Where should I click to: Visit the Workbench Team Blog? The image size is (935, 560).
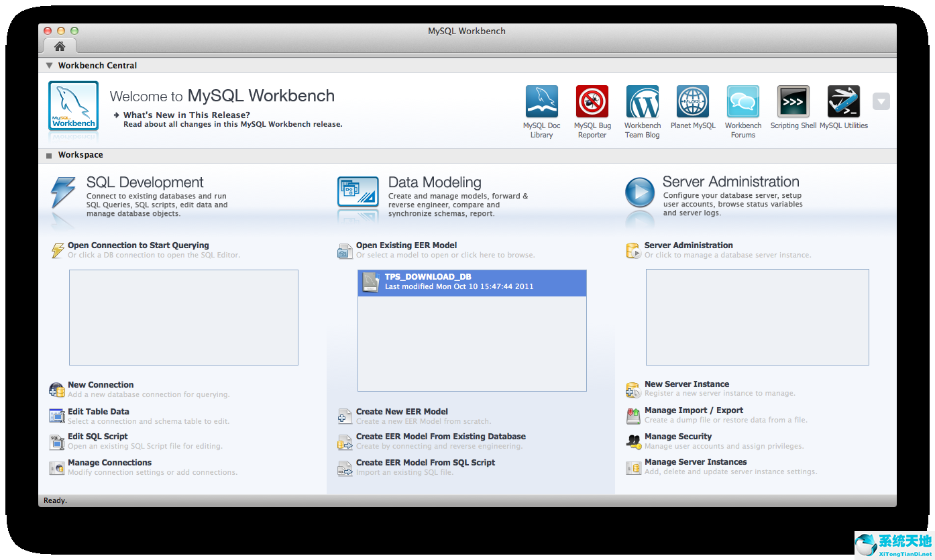tap(642, 101)
